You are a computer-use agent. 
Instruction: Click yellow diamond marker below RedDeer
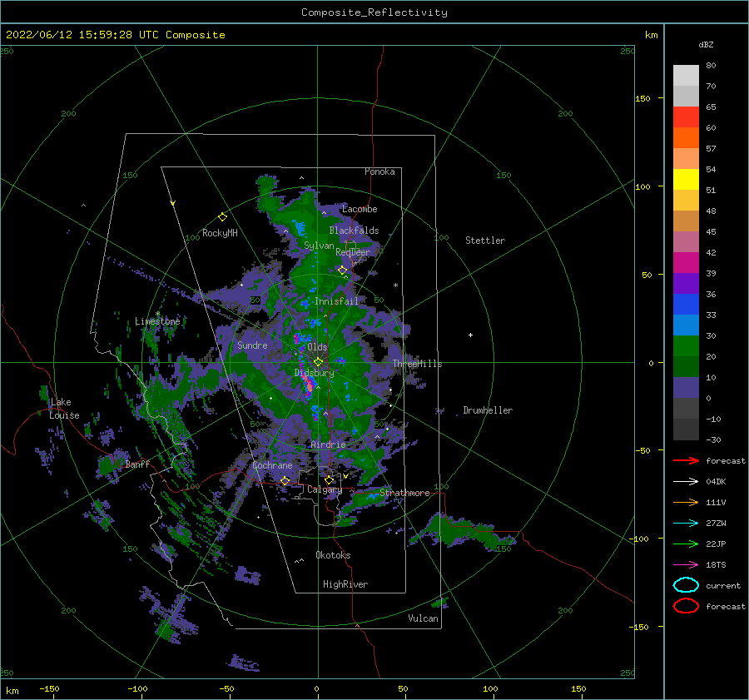click(342, 271)
